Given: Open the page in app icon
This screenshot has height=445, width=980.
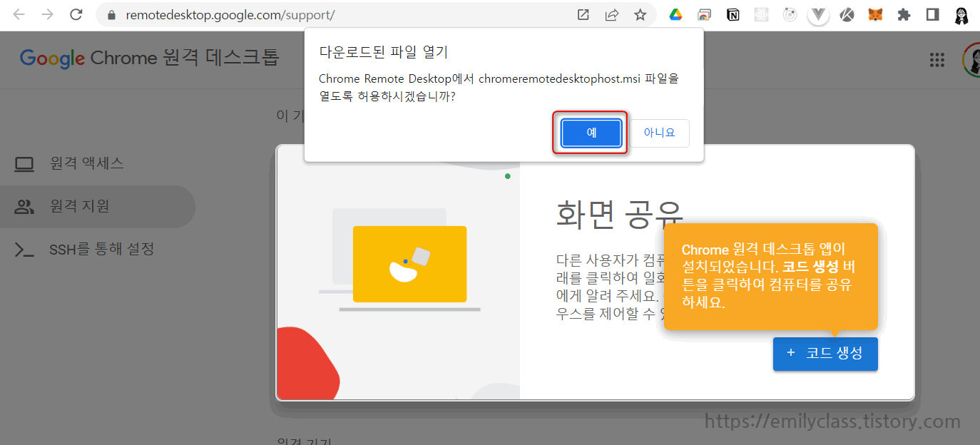Looking at the screenshot, I should pos(583,15).
